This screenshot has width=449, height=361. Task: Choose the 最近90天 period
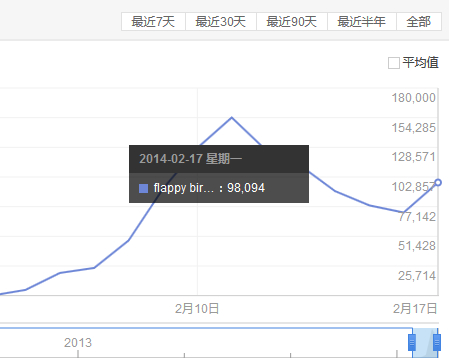(x=292, y=22)
